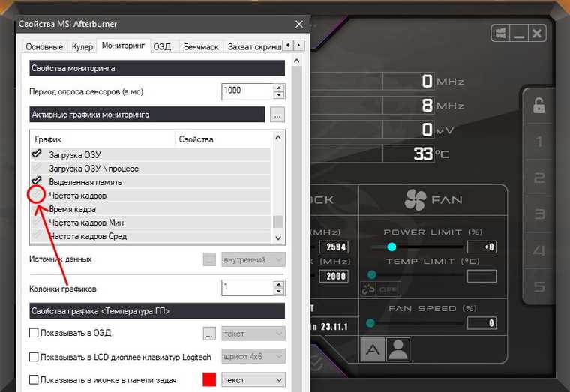This screenshot has height=392, width=570.
Task: Open the ellipsis button next to Показывать в ОЭД
Action: pos(209,334)
